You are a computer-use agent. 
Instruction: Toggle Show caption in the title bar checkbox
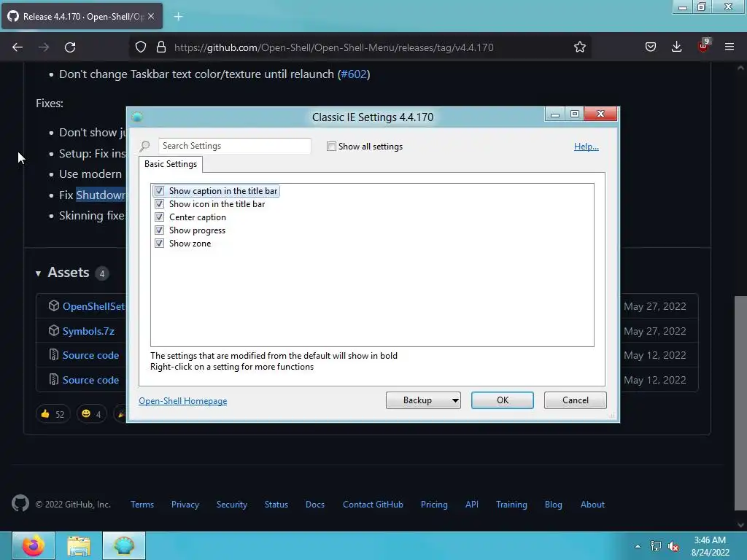pyautogui.click(x=159, y=191)
